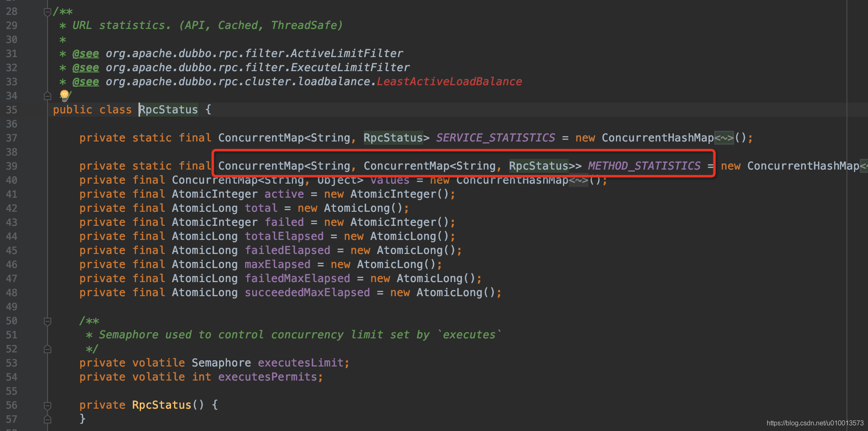Click the fold end marker on line 57
Viewport: 868px width, 431px height.
coord(47,419)
